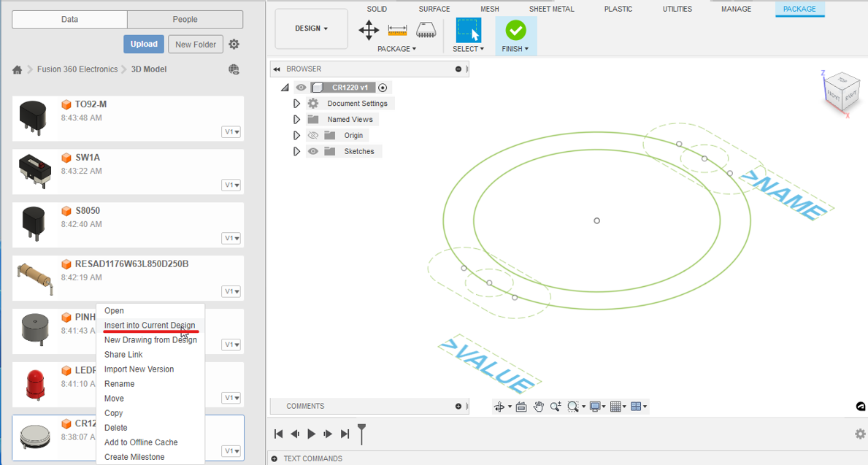Select the Pan hand tool

pos(538,407)
